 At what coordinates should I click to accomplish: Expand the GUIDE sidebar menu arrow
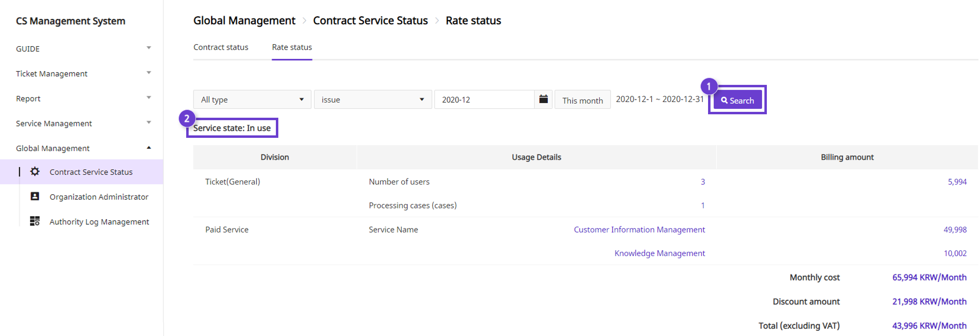point(148,48)
